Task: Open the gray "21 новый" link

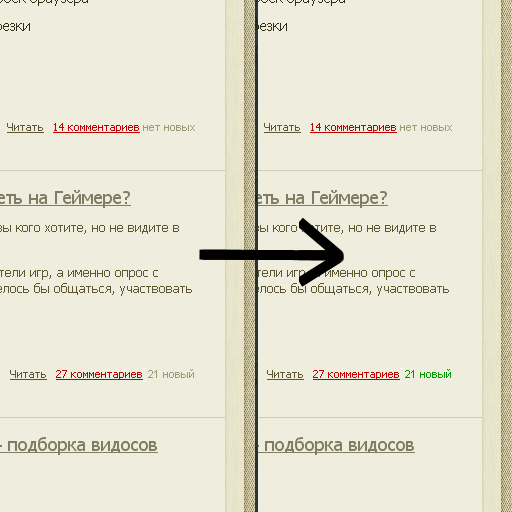Action: tap(171, 374)
